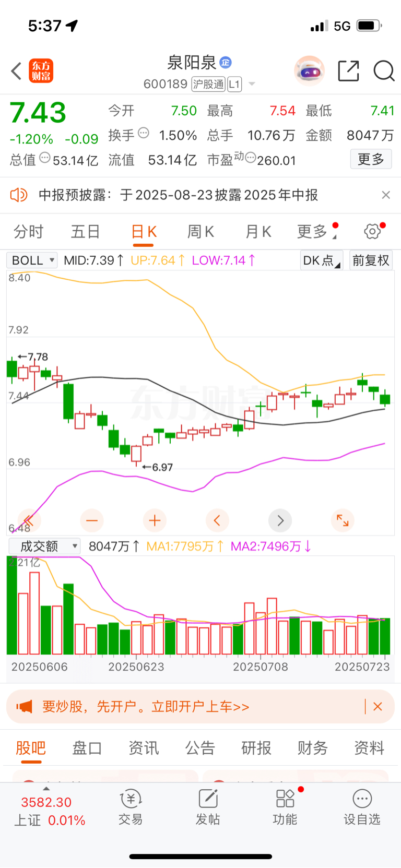This screenshot has height=868, width=401.
Task: Switch to 资讯 tab
Action: click(x=144, y=748)
